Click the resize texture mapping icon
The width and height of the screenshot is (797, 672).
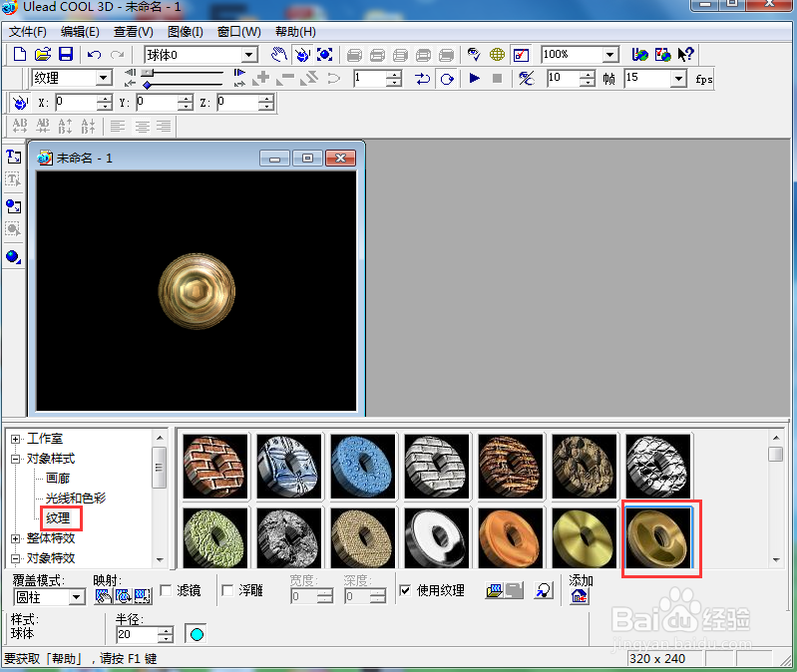pos(143,595)
